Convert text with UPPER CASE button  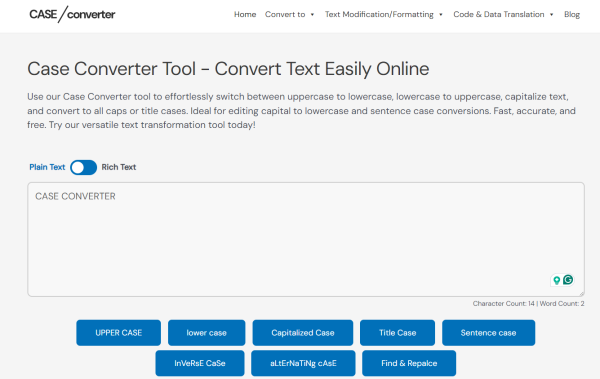[119, 333]
